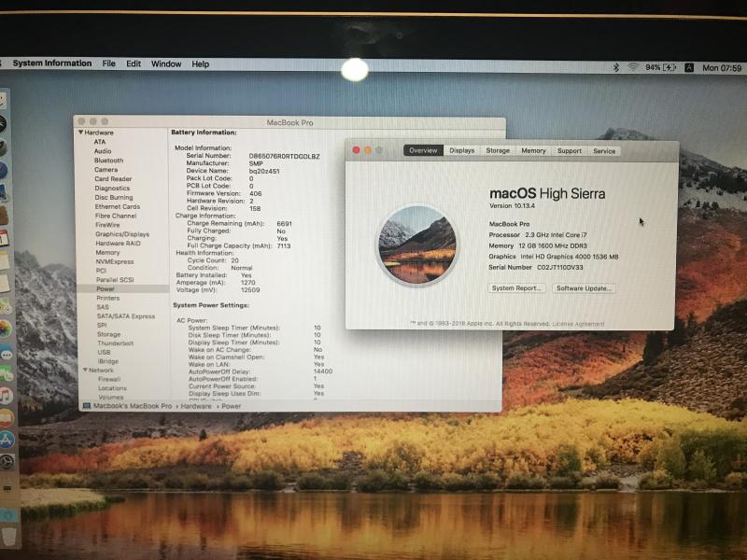The image size is (747, 560).
Task: Show the battery status menu at 94%
Action: [660, 67]
